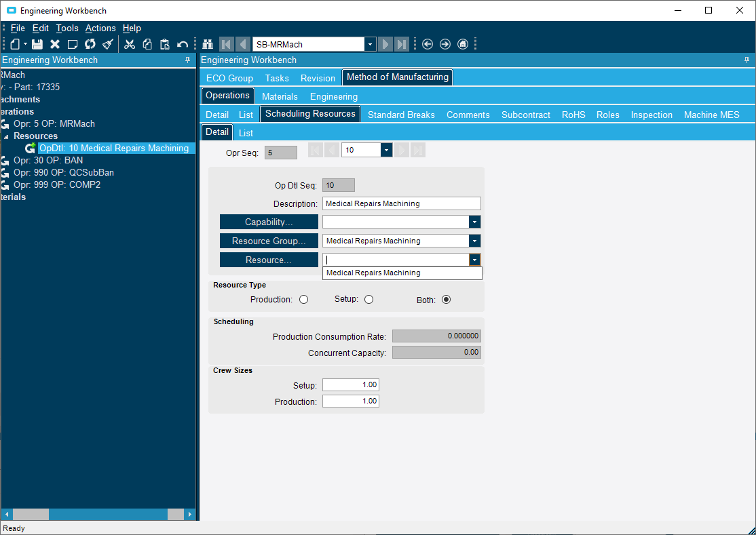Click the Resource Group... button
Image resolution: width=756 pixels, height=535 pixels.
[x=269, y=241]
